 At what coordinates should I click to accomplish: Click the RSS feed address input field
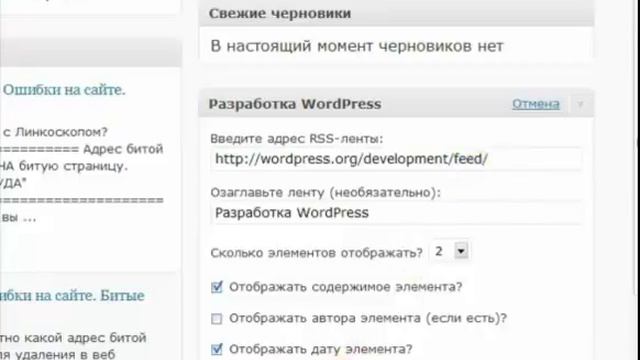[396, 159]
